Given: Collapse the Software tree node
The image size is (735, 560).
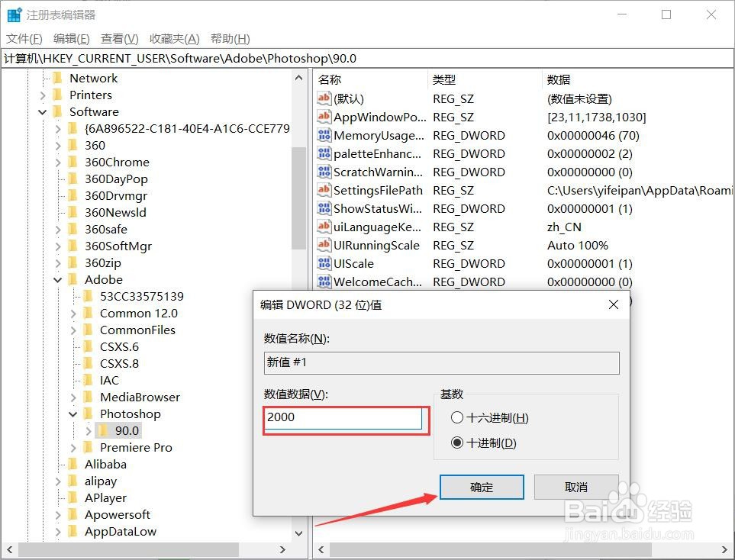Looking at the screenshot, I should pos(43,112).
